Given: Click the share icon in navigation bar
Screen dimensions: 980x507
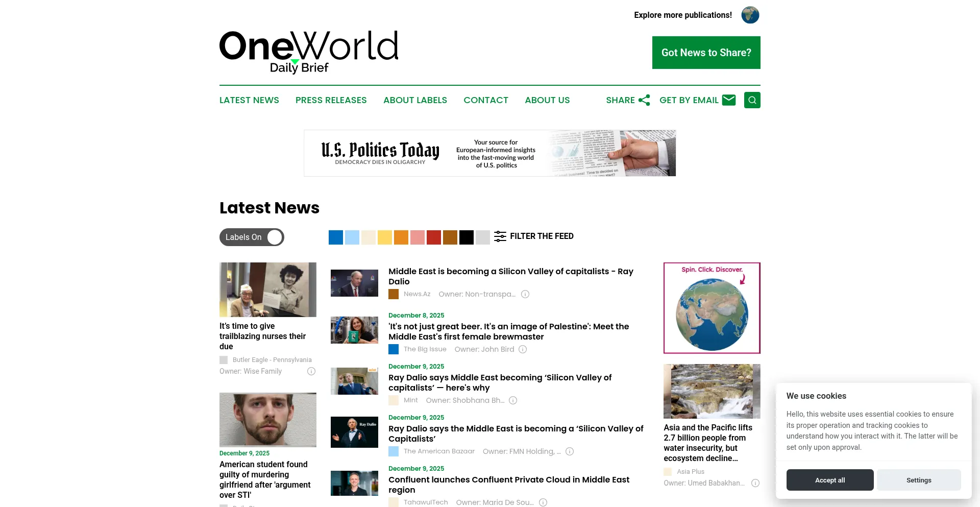Looking at the screenshot, I should (644, 100).
